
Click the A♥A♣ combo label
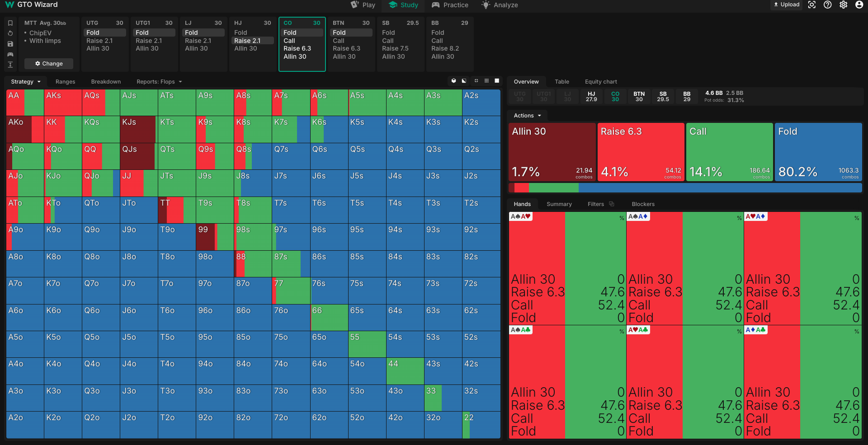[638, 330]
